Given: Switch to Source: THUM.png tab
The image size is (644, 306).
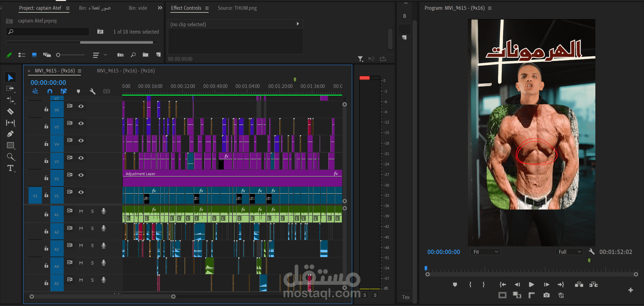Looking at the screenshot, I should tap(237, 8).
